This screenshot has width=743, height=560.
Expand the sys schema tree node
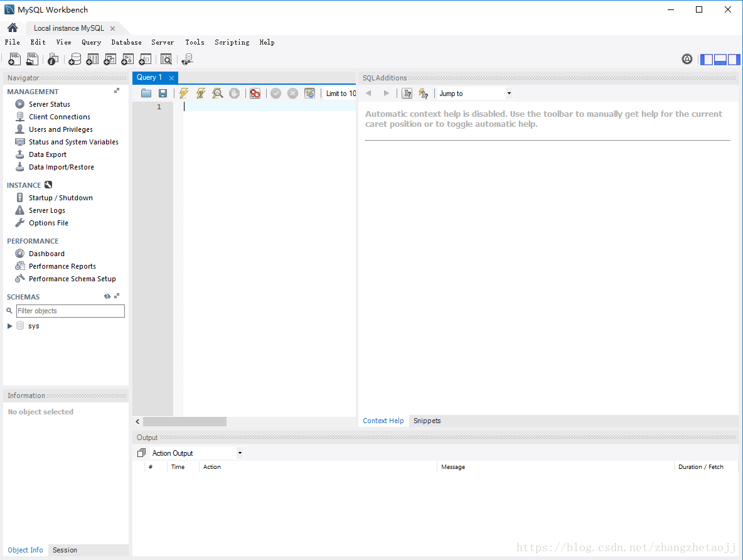point(9,326)
